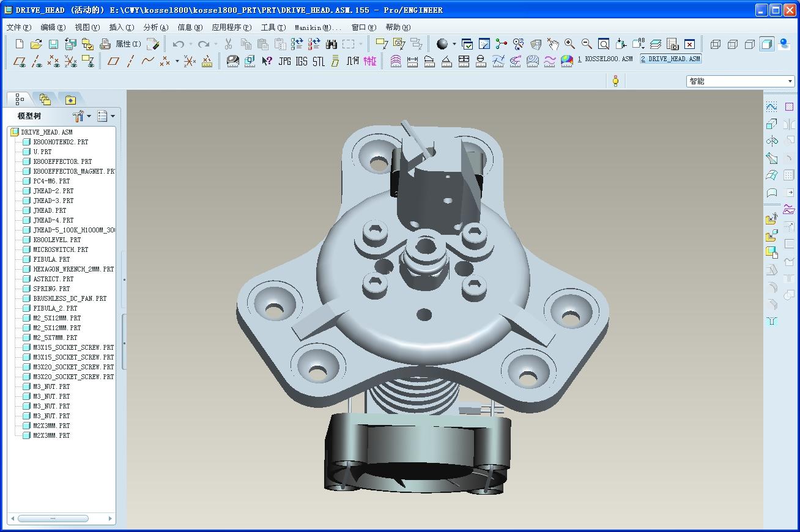
Task: Open the layers stack icon
Action: click(x=655, y=44)
